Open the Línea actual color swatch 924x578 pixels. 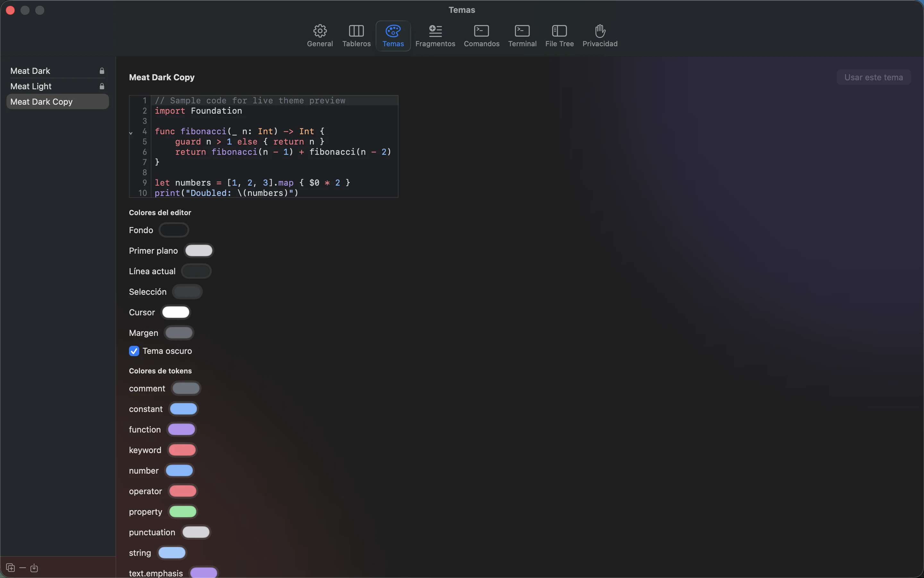[x=196, y=271]
